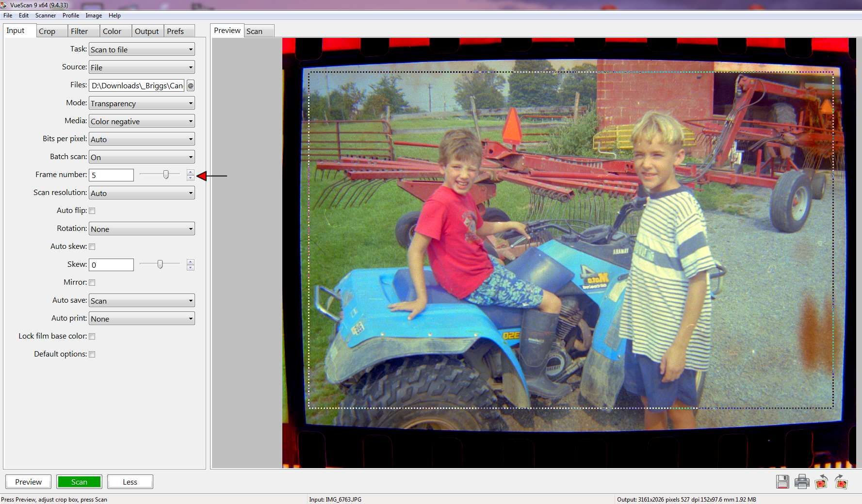The image size is (862, 504).
Task: Click the Frame number up stepper arrow
Action: tap(190, 172)
